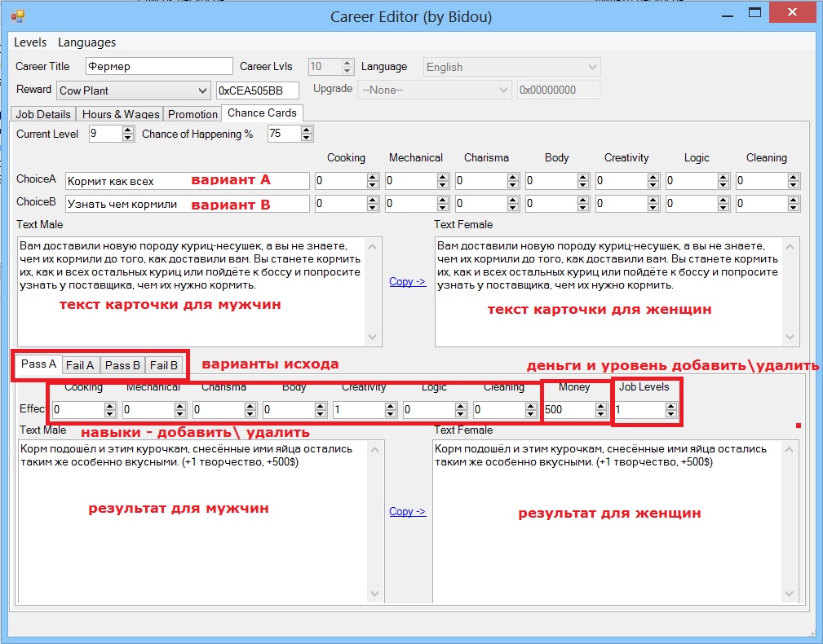Click the Career Editor app icon in title bar
The width and height of the screenshot is (823, 644).
(18, 15)
